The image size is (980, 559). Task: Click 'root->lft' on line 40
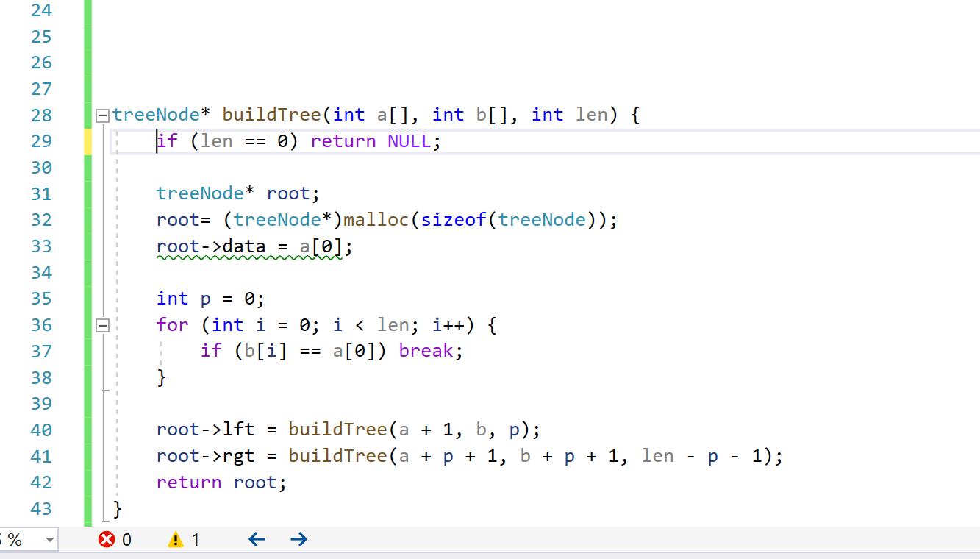[x=205, y=430]
